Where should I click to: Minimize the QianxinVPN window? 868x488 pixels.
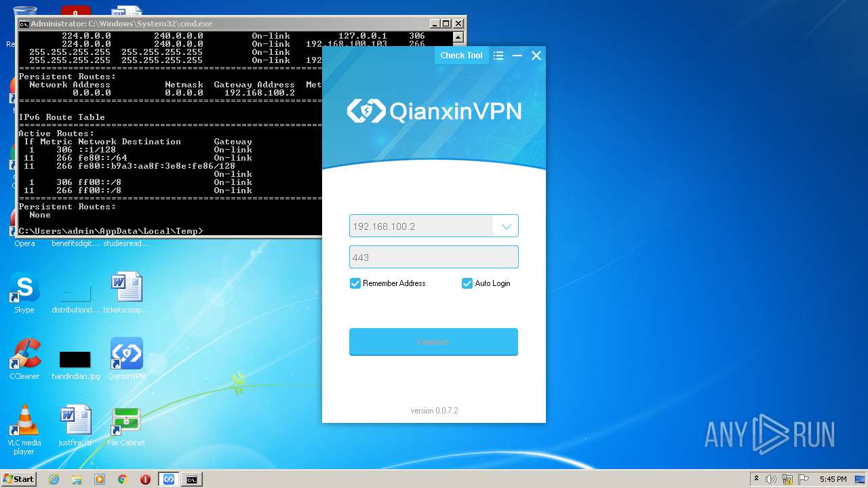pos(517,56)
